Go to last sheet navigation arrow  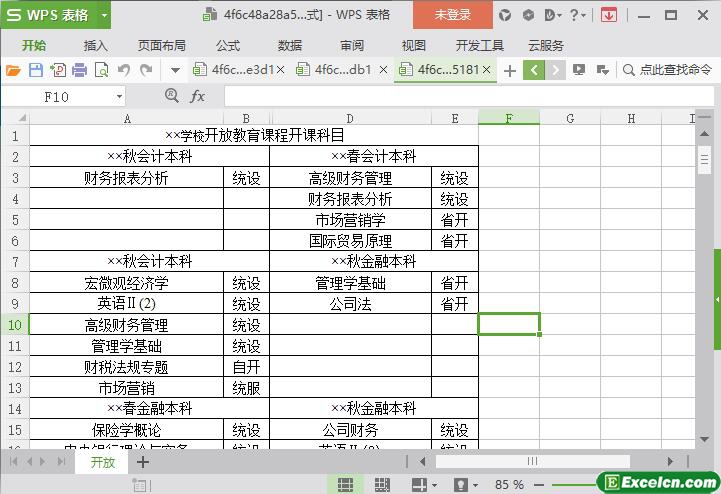coord(61,461)
